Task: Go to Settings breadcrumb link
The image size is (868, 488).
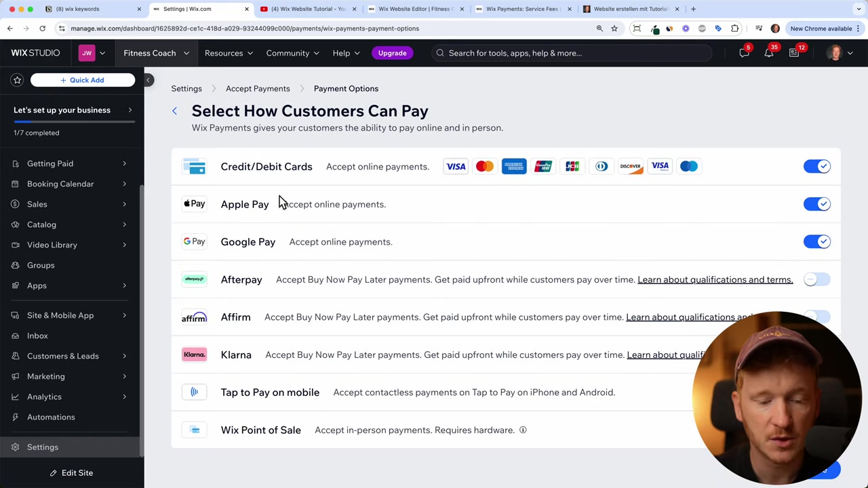Action: click(x=186, y=88)
